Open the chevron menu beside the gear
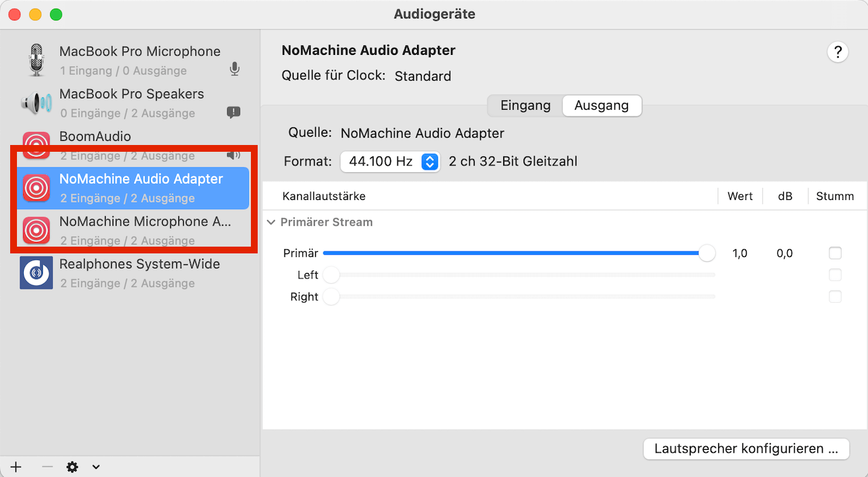This screenshot has width=868, height=477. click(x=96, y=467)
